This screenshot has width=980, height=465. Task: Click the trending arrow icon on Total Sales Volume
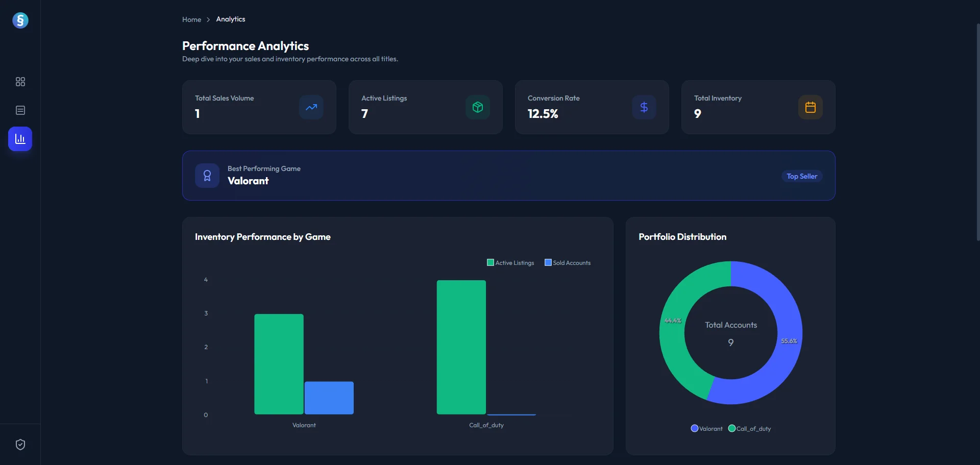tap(310, 107)
